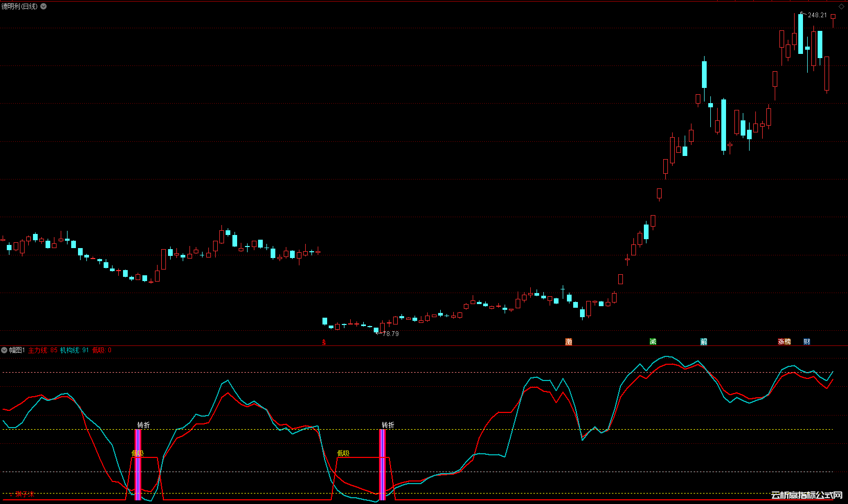Click the 78.79 low price label
The width and height of the screenshot is (848, 504).
coord(390,333)
